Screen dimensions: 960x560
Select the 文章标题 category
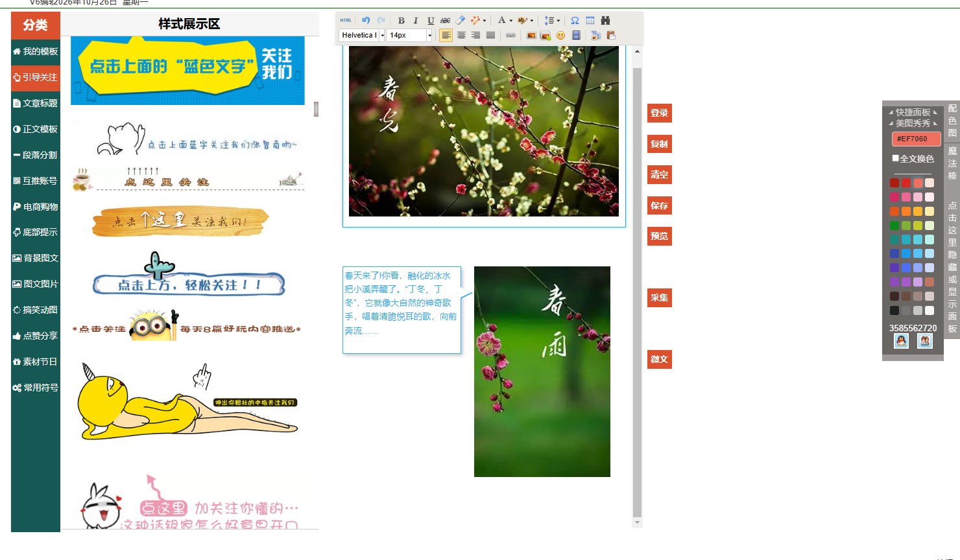[x=36, y=103]
